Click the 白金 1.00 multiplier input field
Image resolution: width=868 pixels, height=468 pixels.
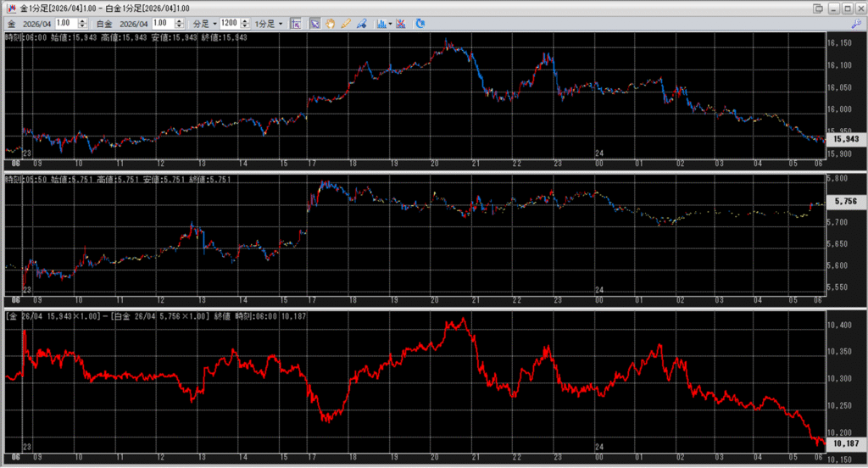pos(163,24)
